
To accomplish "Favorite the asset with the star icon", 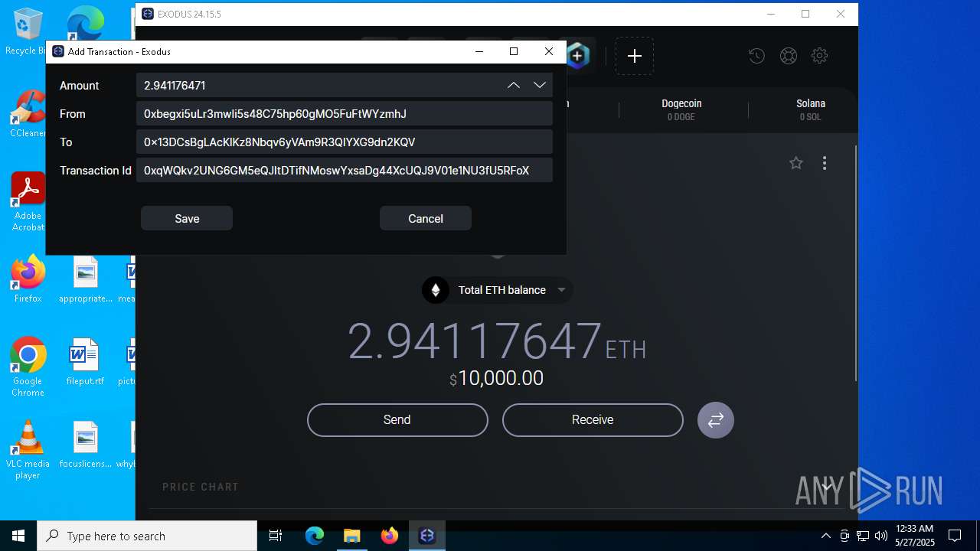I will tap(796, 162).
